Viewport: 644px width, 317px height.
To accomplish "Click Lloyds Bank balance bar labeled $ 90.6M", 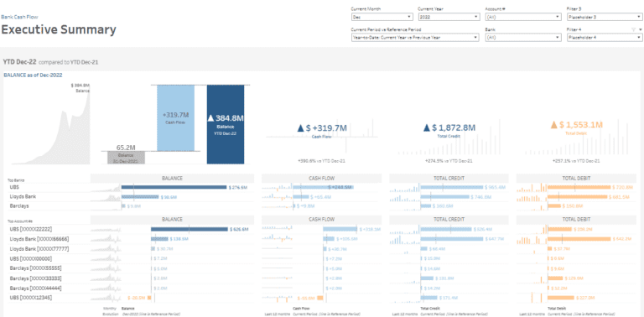I will pos(140,197).
